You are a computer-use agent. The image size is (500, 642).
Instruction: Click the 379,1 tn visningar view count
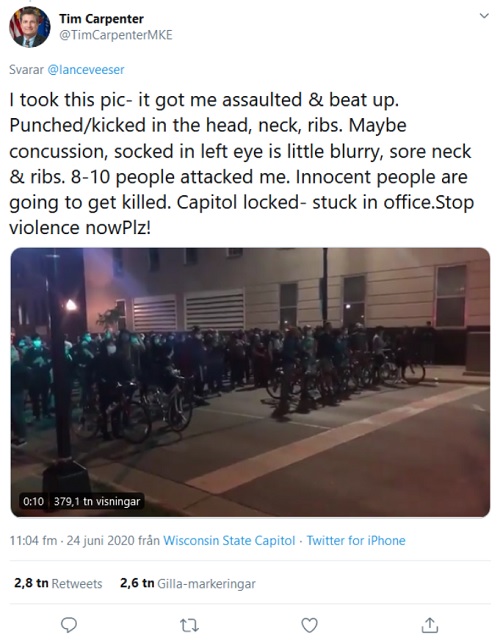97,501
